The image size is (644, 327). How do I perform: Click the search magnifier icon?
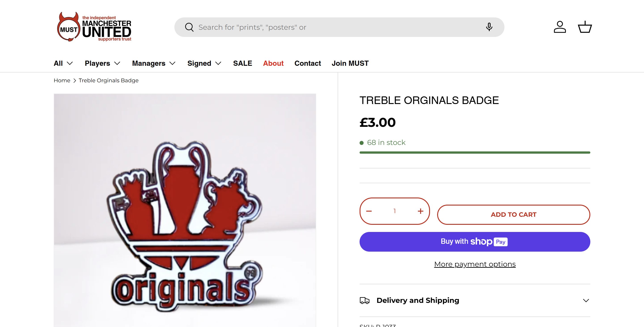189,27
